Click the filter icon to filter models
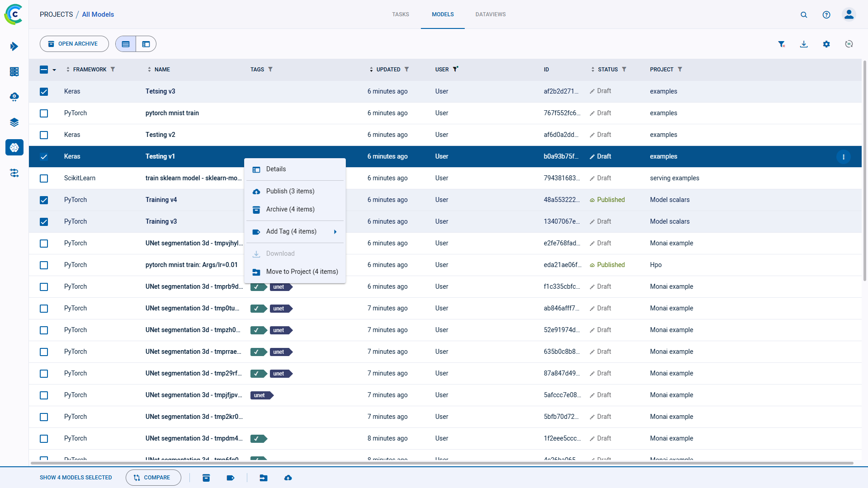Screen dimensions: 868x488 coord(782,43)
